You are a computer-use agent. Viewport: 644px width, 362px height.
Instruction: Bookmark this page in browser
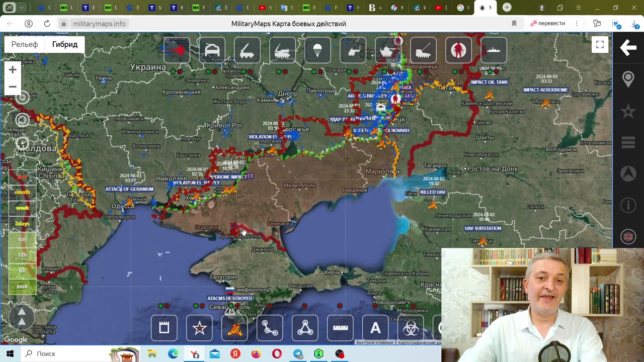tap(514, 24)
